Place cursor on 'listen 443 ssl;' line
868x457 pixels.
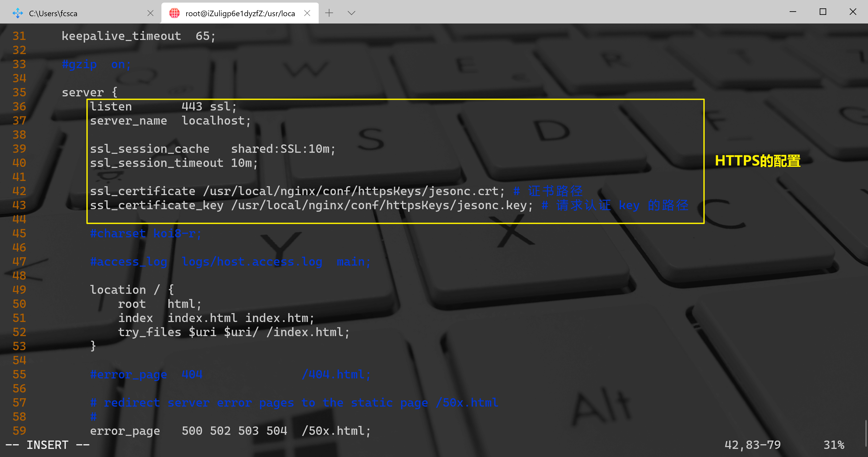point(164,107)
